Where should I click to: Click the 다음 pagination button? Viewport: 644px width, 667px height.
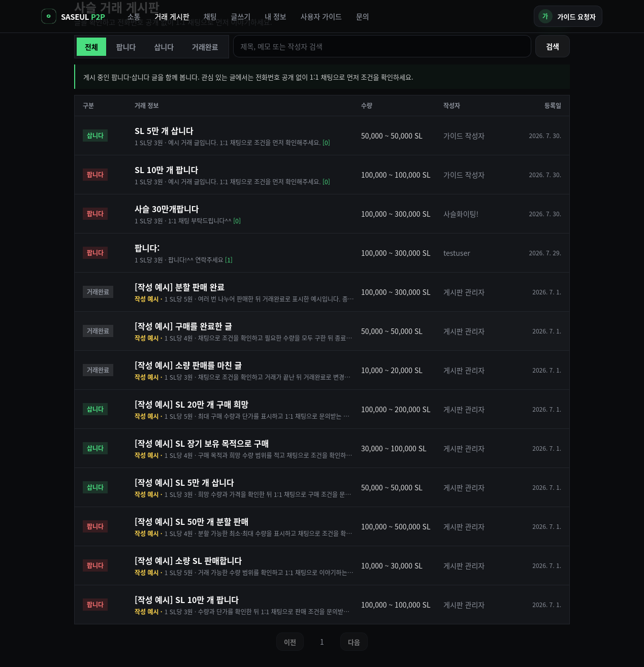tap(354, 642)
